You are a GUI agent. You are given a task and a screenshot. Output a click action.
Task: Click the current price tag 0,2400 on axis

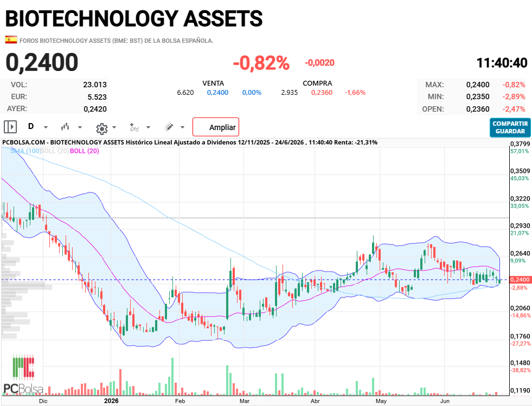pyautogui.click(x=520, y=280)
